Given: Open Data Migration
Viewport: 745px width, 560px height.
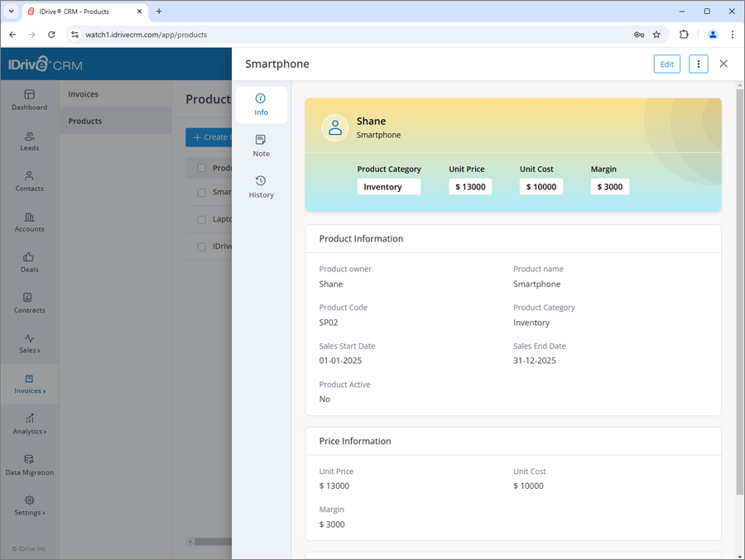Looking at the screenshot, I should click(29, 467).
